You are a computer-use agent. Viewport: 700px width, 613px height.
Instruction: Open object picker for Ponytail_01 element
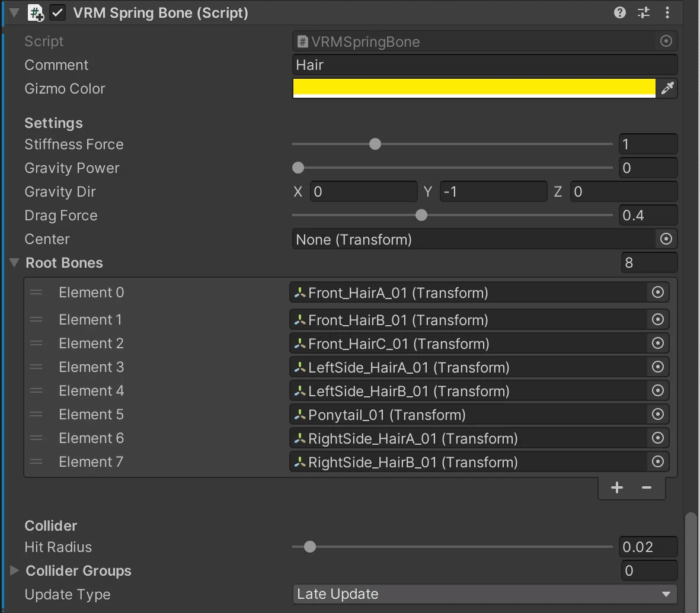coord(657,415)
